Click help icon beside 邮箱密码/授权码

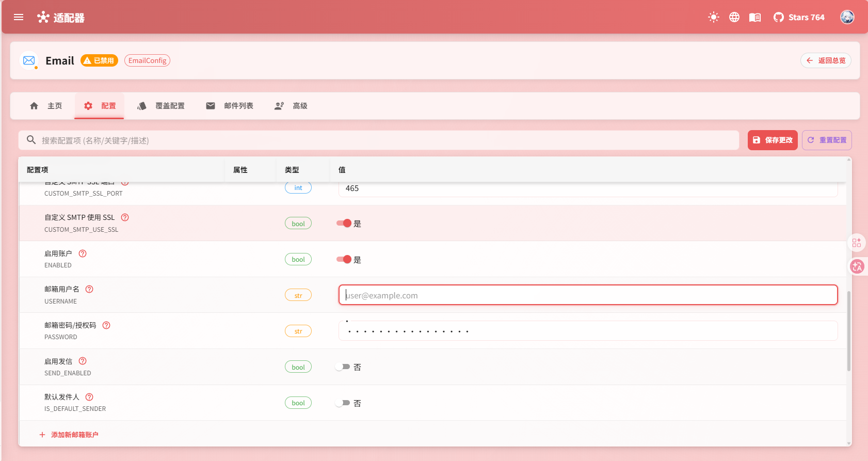pyautogui.click(x=106, y=325)
